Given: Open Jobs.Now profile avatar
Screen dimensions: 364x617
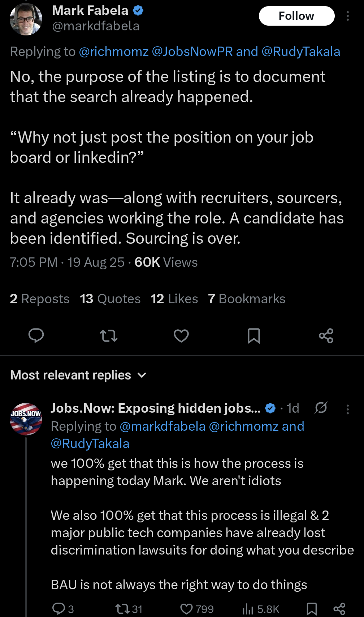Looking at the screenshot, I should 26,419.
